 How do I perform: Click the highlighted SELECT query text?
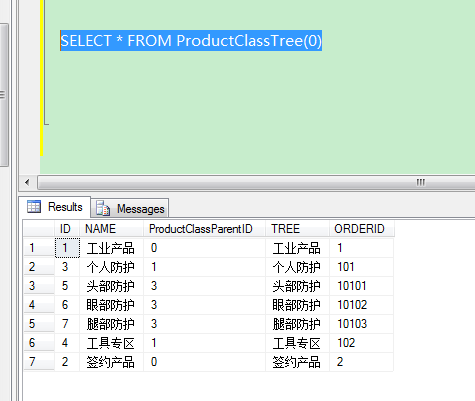pos(191,41)
